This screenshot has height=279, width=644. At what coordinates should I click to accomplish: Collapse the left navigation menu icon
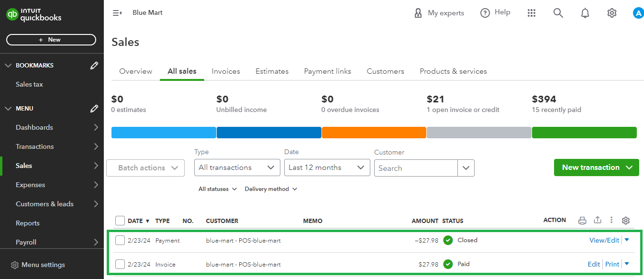pos(117,13)
